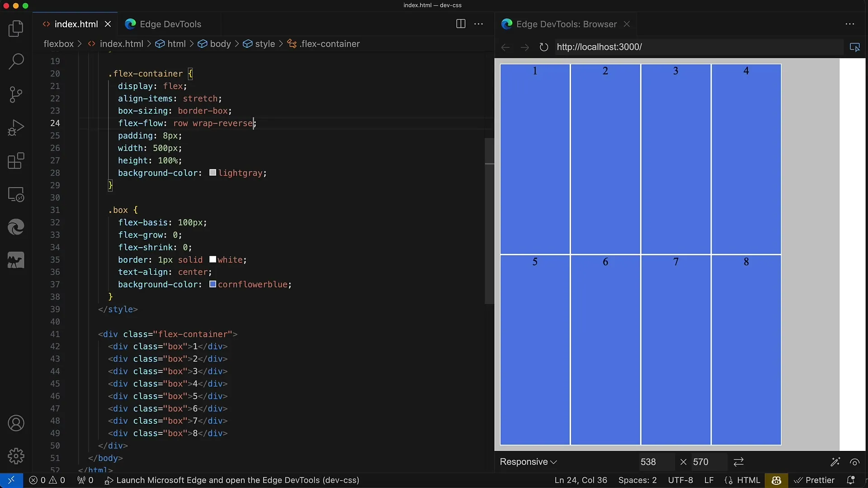Open forwarded ports indicator
The height and width of the screenshot is (488, 868).
[85, 480]
